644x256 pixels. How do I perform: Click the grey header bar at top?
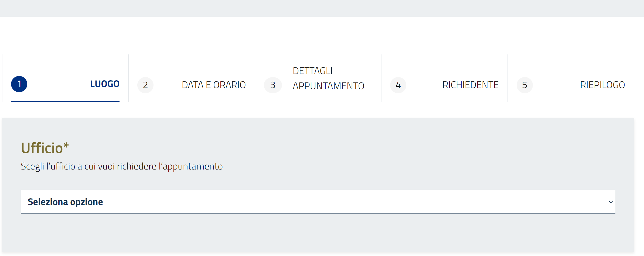(x=322, y=8)
